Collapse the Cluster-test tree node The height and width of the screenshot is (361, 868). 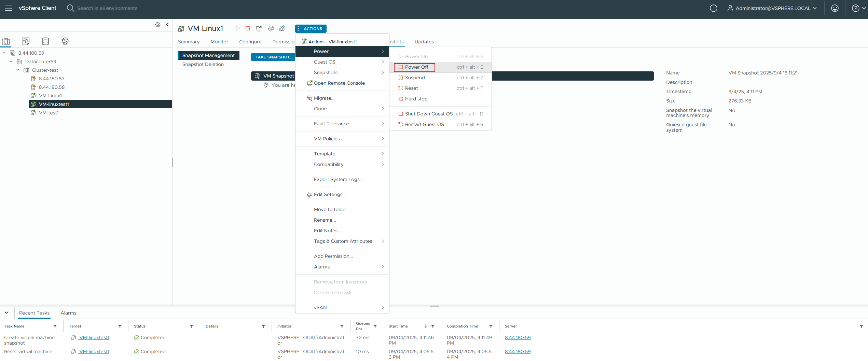pos(18,70)
